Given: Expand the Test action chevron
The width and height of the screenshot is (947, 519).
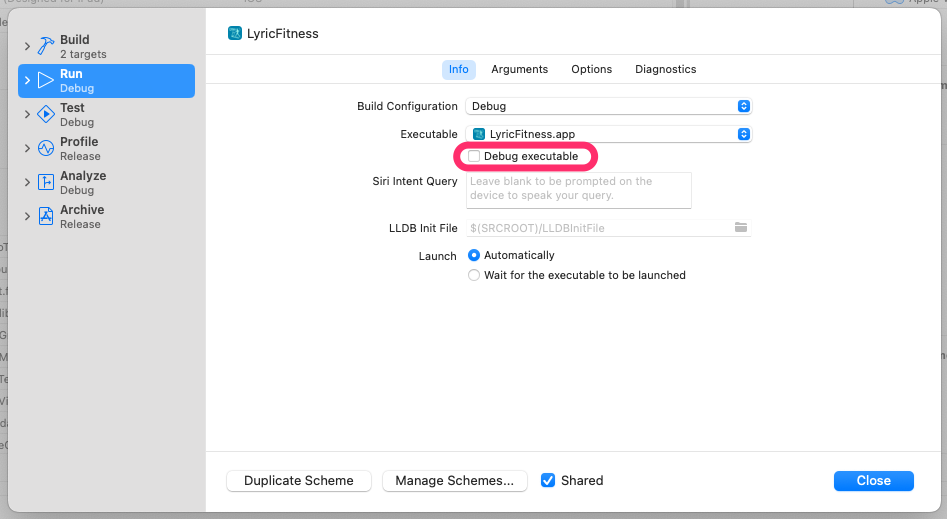Looking at the screenshot, I should coord(27,114).
